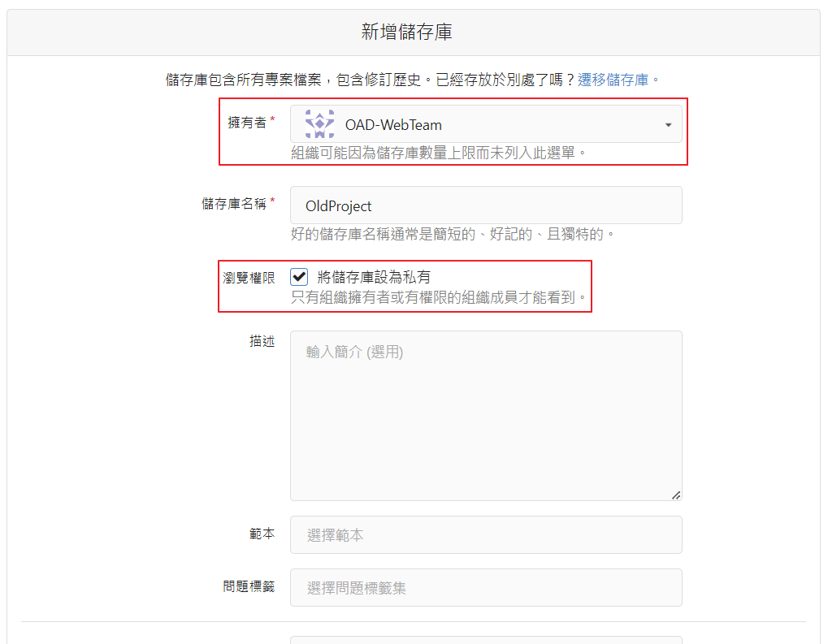
Task: Click inside the 輸入簡介 description textarea
Action: (485, 415)
